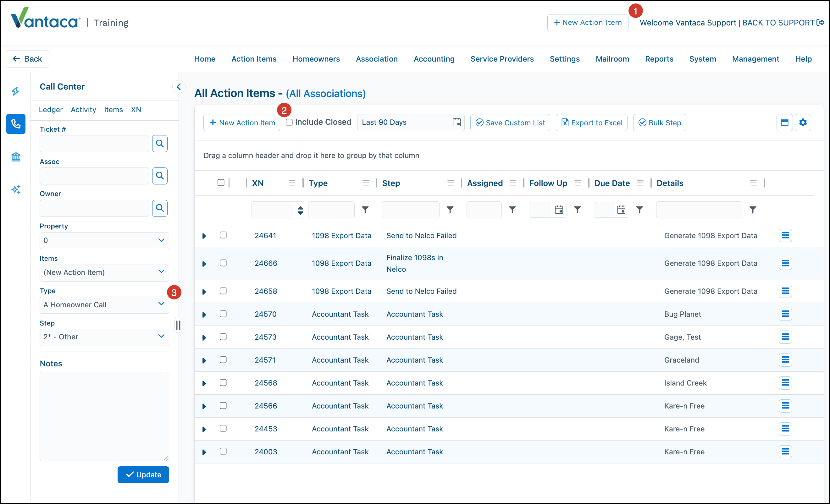The width and height of the screenshot is (830, 504).
Task: Click the Step column filter funnel
Action: point(450,210)
